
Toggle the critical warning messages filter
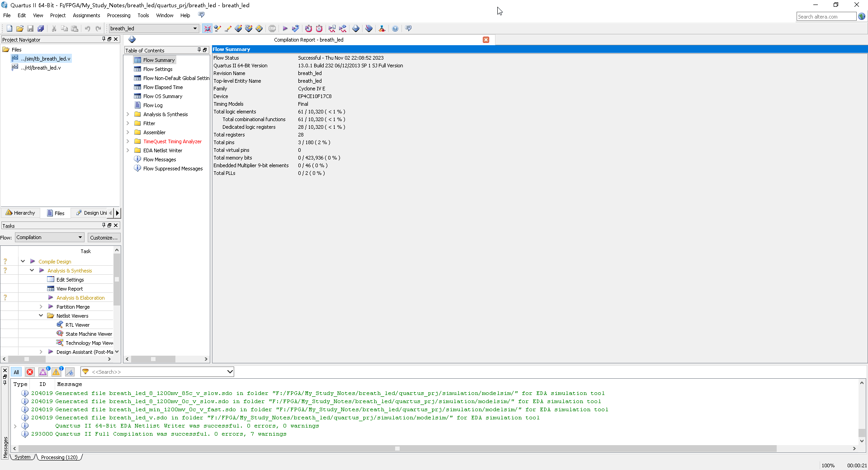click(43, 372)
